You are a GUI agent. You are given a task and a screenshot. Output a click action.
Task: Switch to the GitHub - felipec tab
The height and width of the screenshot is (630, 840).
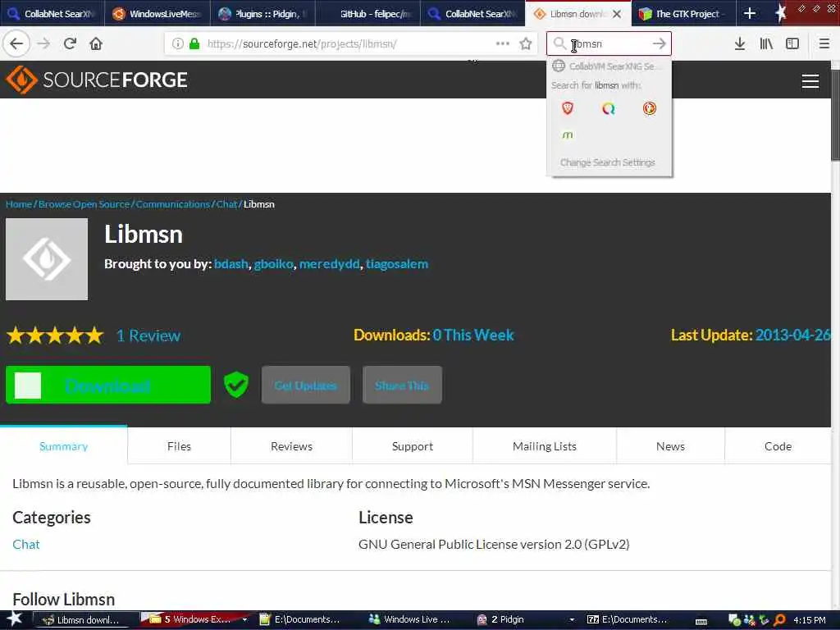tap(367, 14)
